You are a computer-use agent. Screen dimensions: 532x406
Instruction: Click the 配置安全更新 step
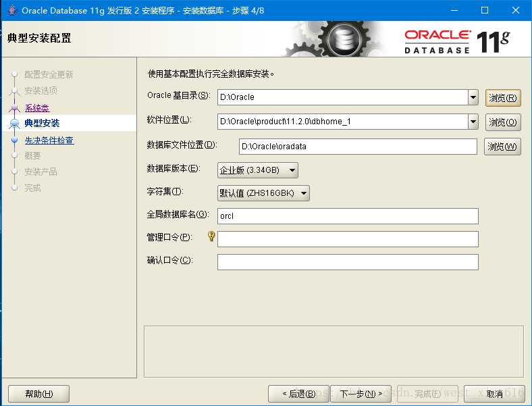[x=49, y=74]
